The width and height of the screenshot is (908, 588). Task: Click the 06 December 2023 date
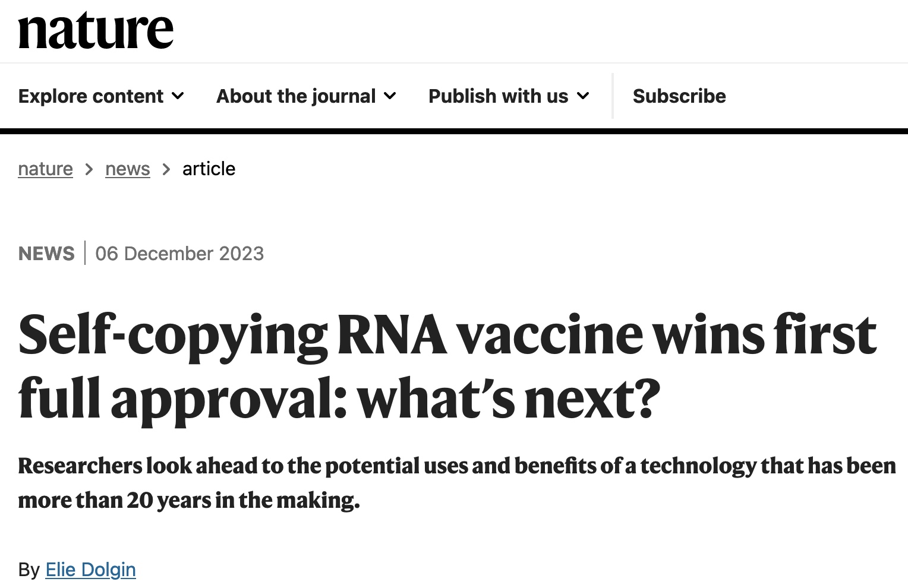click(x=179, y=254)
